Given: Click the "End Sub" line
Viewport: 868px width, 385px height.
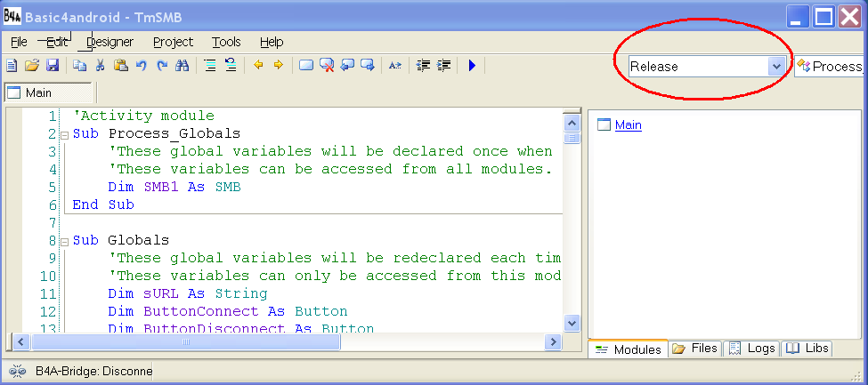Looking at the screenshot, I should pos(103,205).
